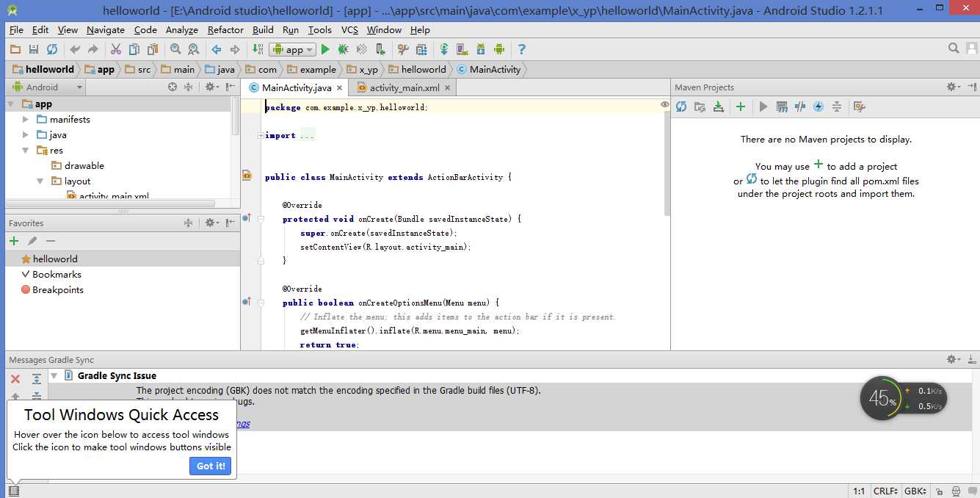Viewport: 980px width, 498px height.
Task: Start debugging with the green bug icon
Action: 344,49
